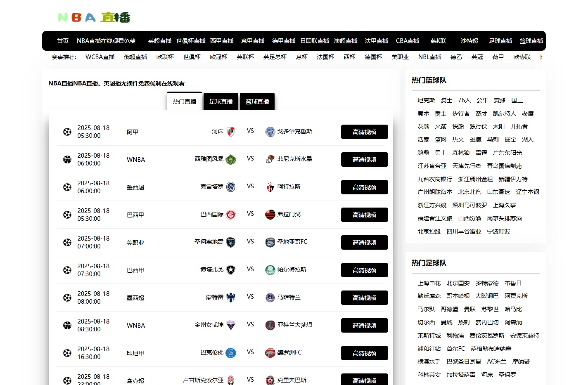This screenshot has height=385, width=588.
Task: Click the 热门篮球队 section heading
Action: [x=429, y=80]
